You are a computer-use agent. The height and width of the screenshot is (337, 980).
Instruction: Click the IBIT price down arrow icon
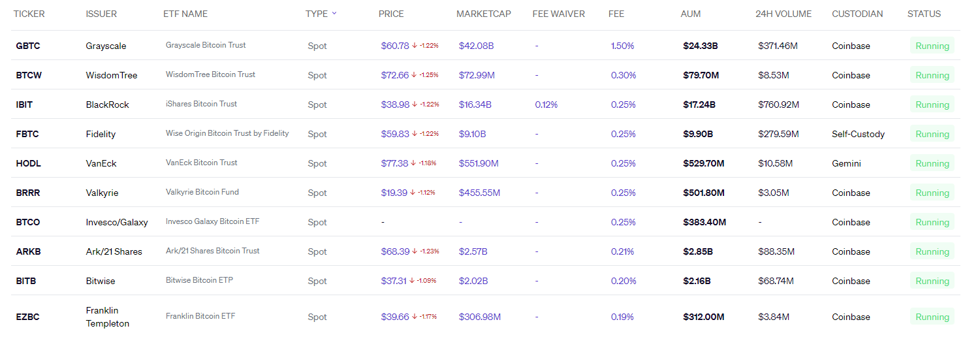(x=415, y=104)
